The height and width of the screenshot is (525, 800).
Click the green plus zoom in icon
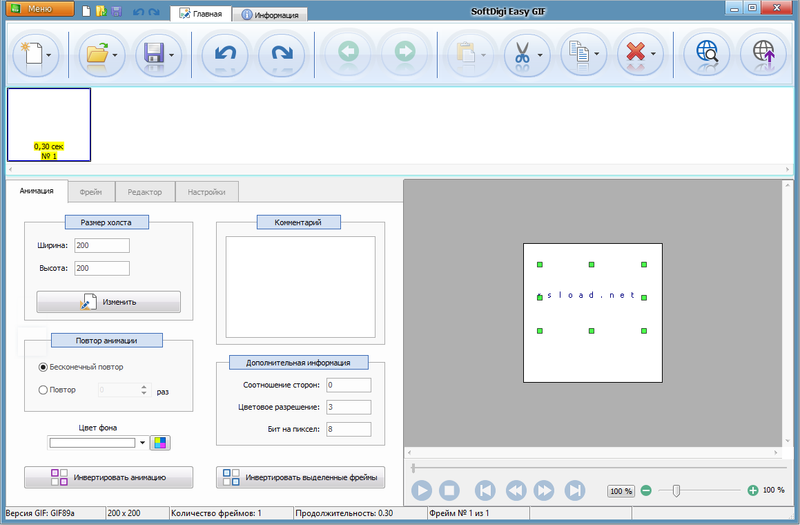tap(753, 490)
